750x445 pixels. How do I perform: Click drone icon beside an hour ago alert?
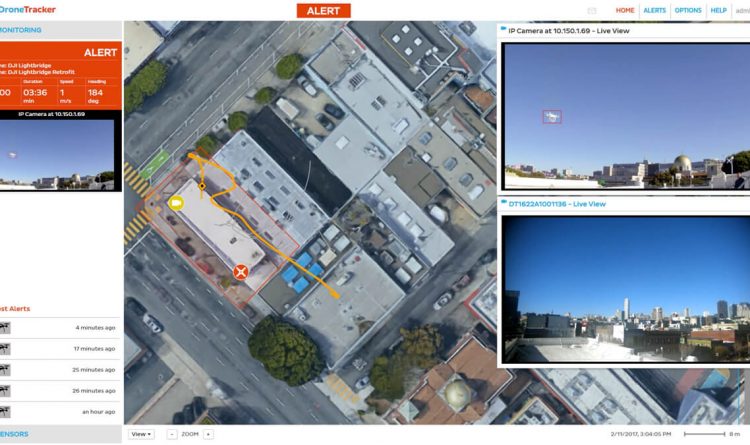(x=5, y=412)
